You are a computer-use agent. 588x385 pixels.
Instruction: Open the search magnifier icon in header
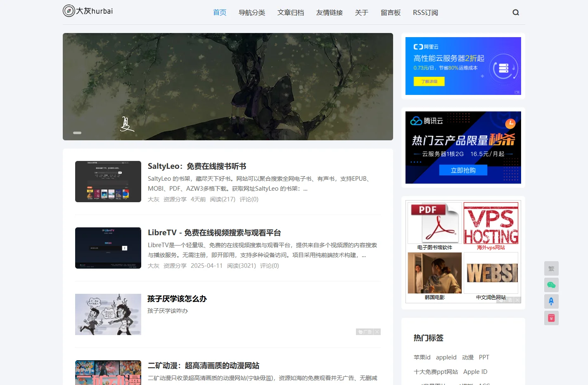[516, 12]
